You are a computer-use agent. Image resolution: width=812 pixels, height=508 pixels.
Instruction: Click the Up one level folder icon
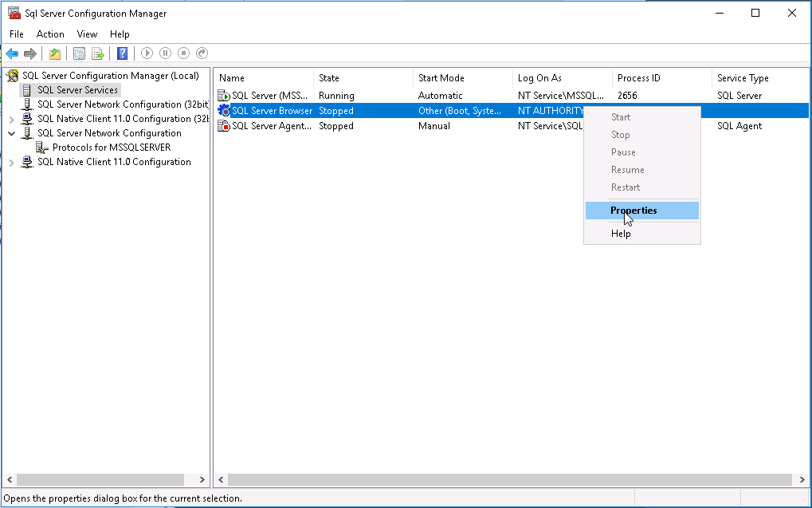(55, 53)
